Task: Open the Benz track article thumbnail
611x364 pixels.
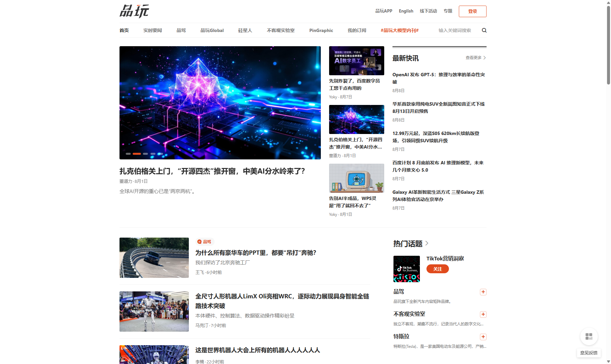Action: click(154, 258)
